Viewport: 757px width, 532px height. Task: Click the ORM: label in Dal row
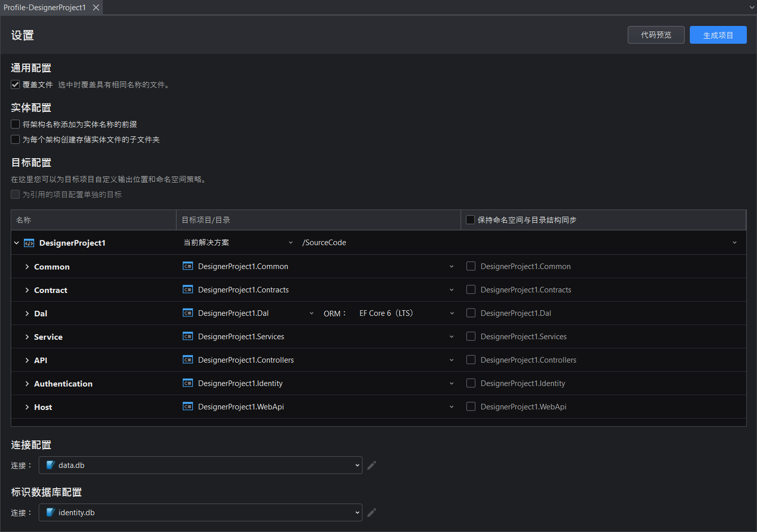pos(335,313)
